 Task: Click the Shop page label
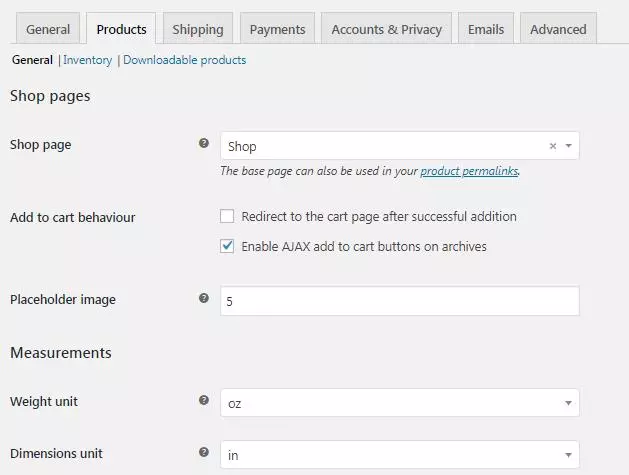point(41,145)
